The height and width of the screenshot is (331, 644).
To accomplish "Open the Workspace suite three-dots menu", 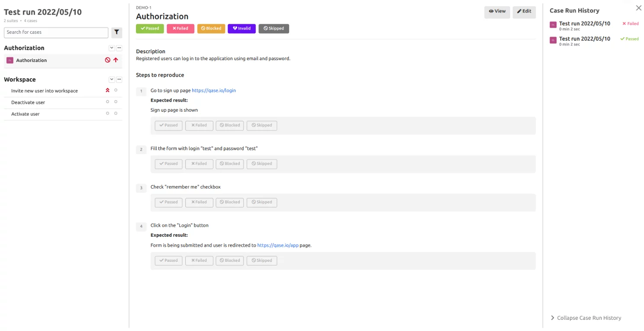I will click(x=119, y=80).
